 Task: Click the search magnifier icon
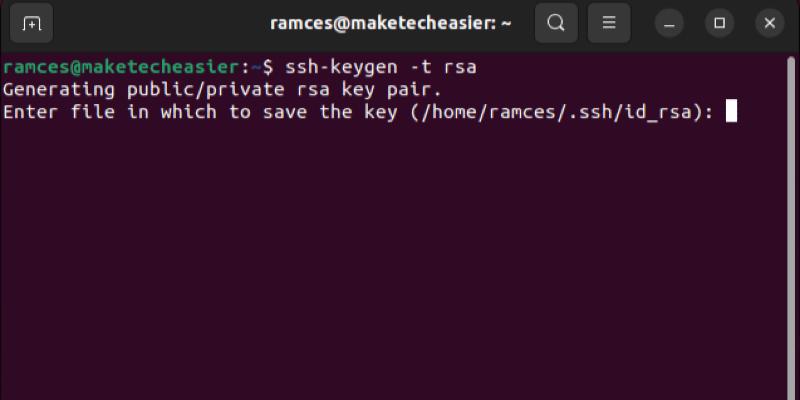(x=557, y=23)
